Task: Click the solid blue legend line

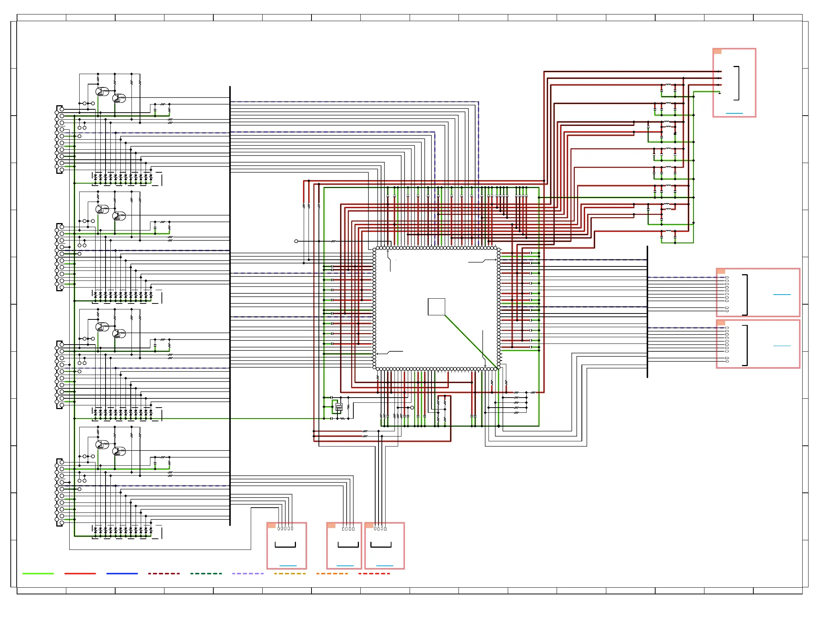Action: (x=122, y=573)
